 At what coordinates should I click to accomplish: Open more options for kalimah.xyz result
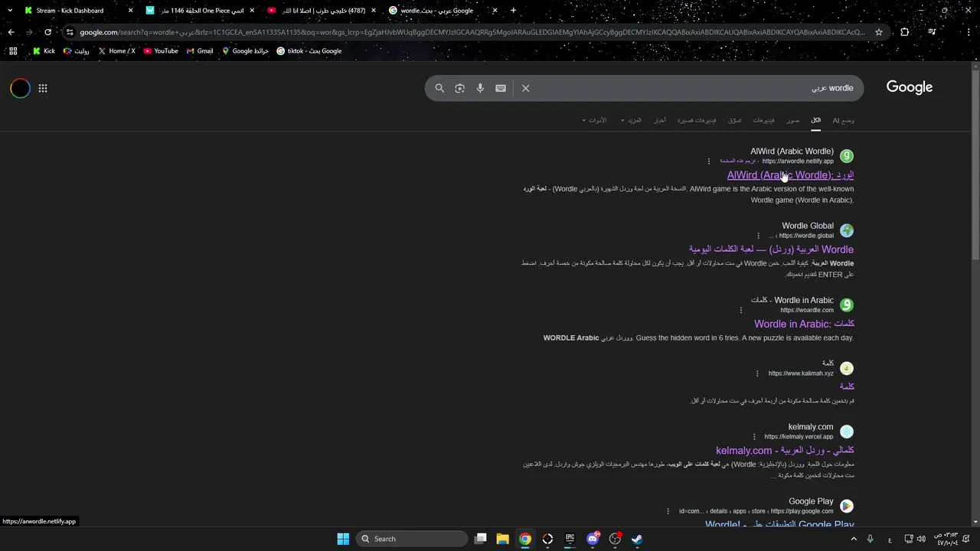click(758, 373)
